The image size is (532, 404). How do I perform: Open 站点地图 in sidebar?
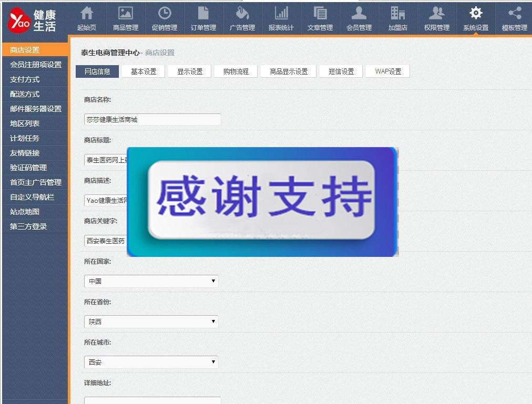[35, 212]
